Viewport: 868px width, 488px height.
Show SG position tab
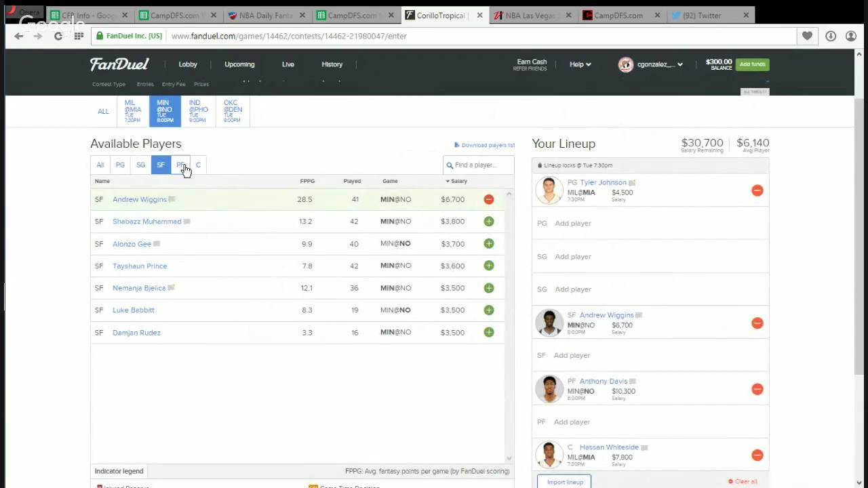pos(140,165)
